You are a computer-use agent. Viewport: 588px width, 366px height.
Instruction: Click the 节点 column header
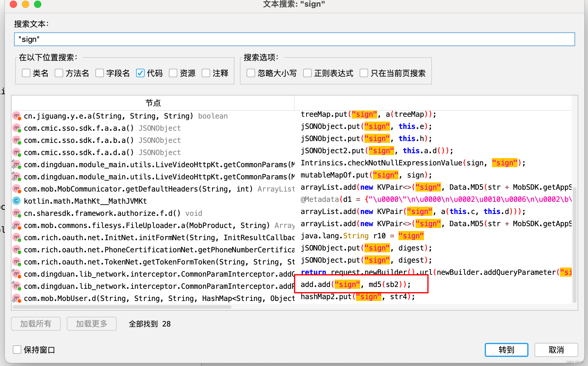(x=153, y=103)
